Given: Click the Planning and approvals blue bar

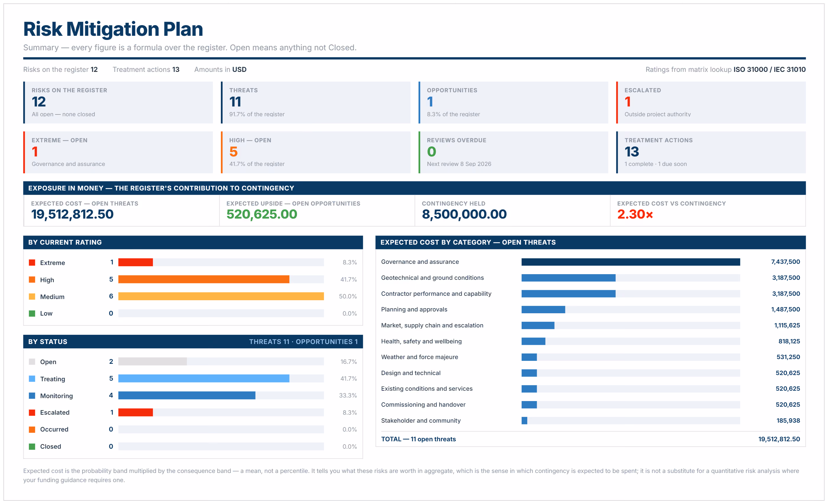Looking at the screenshot, I should click(543, 309).
